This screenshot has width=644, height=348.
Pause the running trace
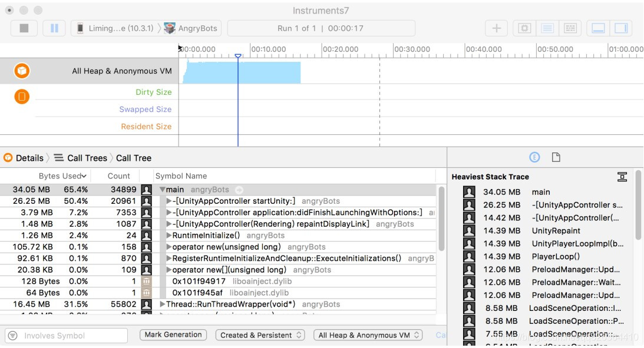pyautogui.click(x=54, y=28)
